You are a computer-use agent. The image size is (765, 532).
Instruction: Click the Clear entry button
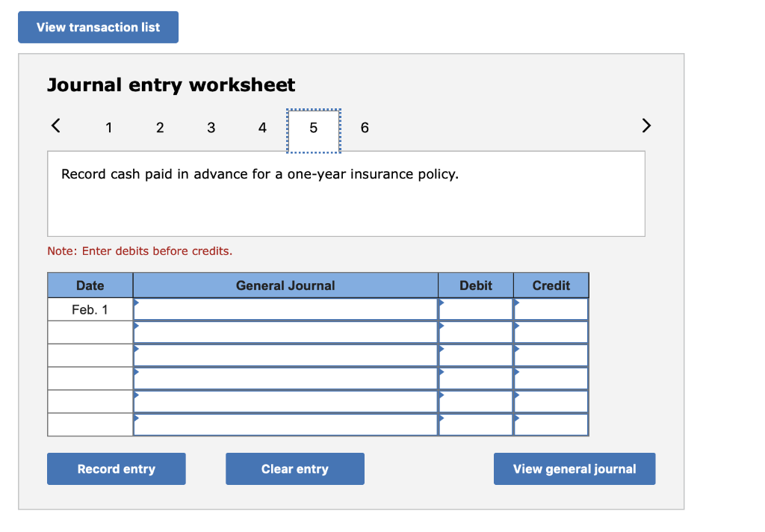(x=294, y=468)
